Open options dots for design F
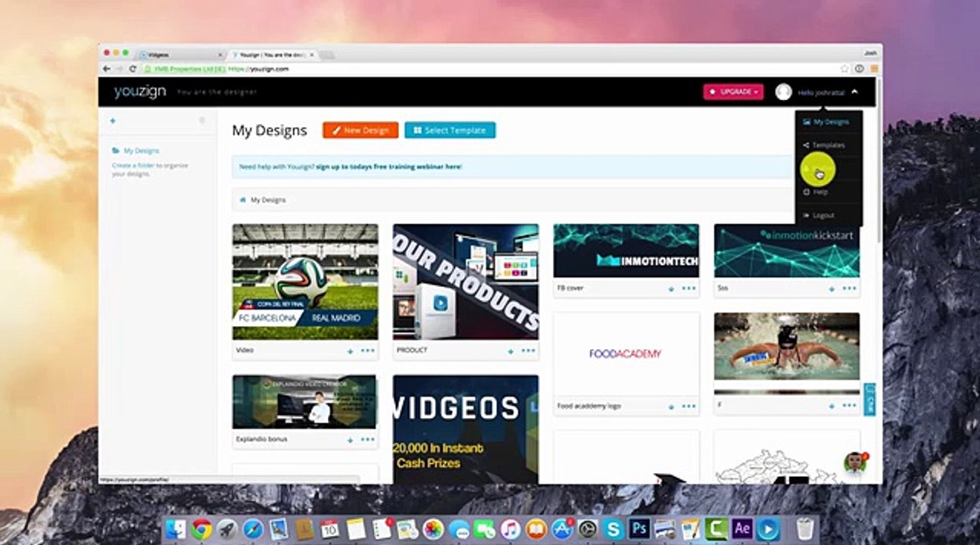 pos(850,406)
